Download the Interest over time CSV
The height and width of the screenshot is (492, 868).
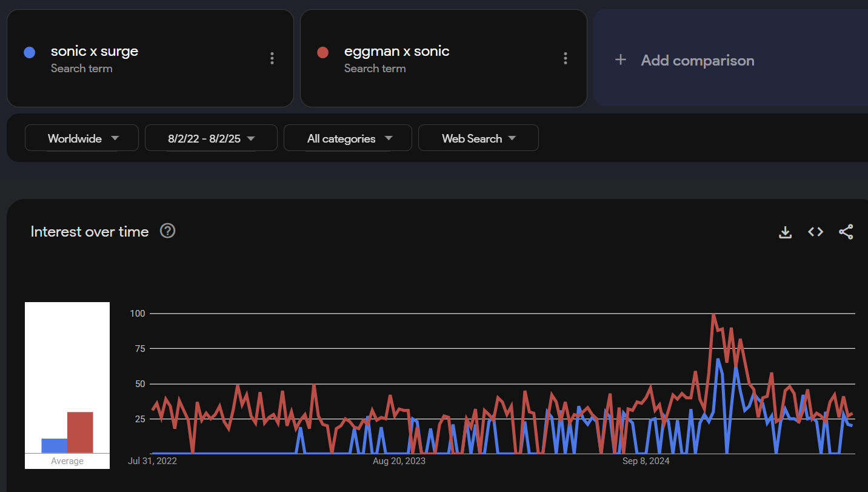[x=785, y=232]
